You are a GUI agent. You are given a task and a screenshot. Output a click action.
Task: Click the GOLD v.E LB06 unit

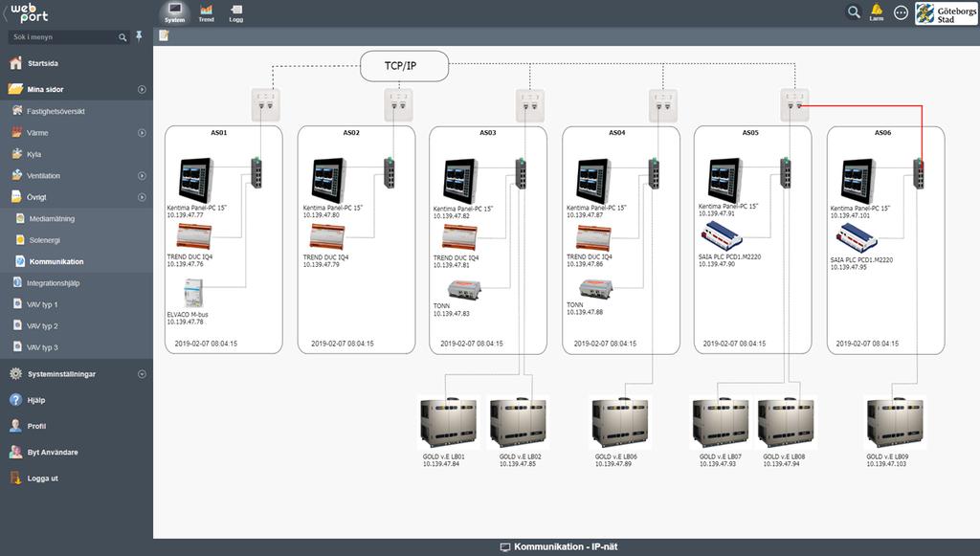tap(620, 423)
